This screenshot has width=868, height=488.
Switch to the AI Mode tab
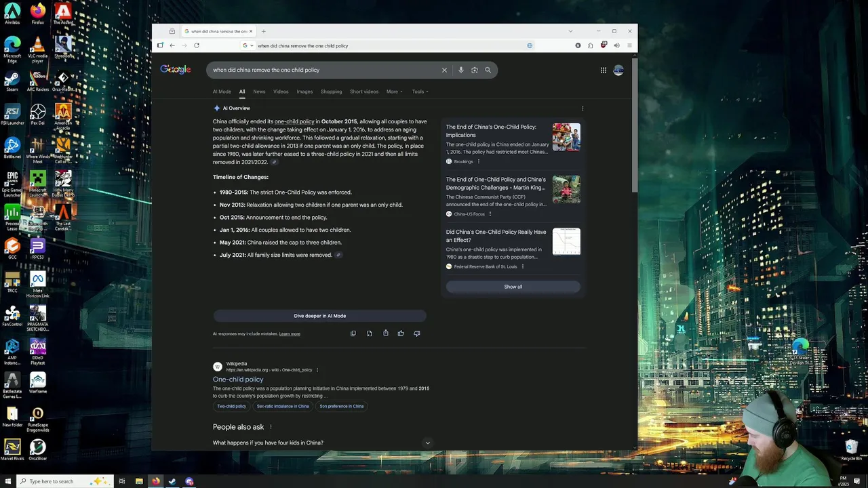tap(222, 91)
